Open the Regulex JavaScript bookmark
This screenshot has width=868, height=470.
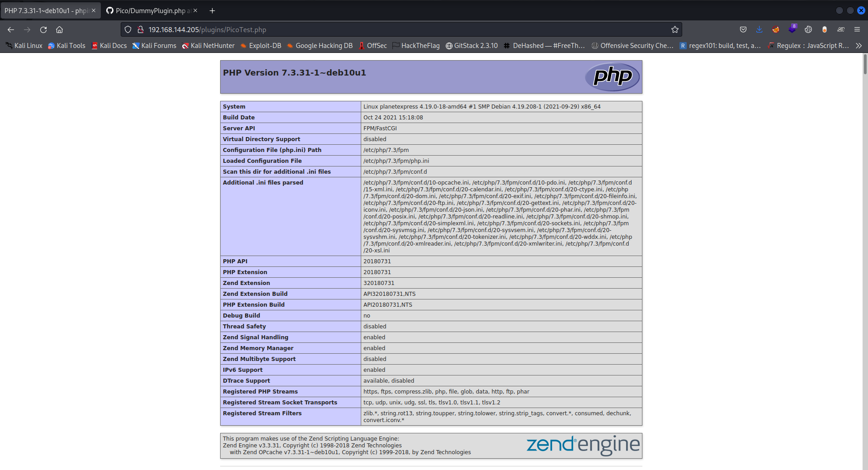pyautogui.click(x=808, y=46)
